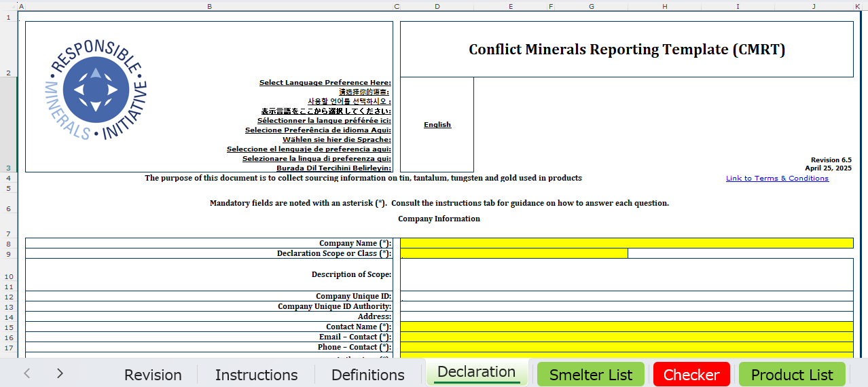Screen dimensions: 868x387
Task: Click the Company Unique ID Authority field
Action: tap(626, 306)
